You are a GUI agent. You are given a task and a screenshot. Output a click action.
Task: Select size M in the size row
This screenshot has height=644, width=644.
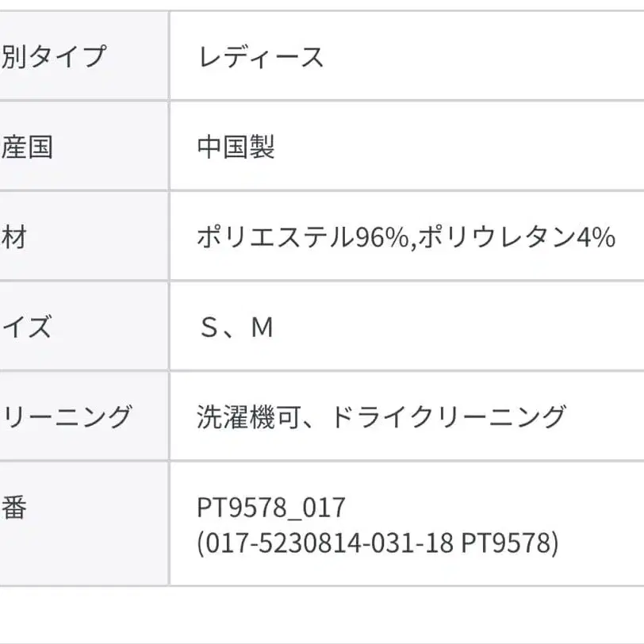(x=262, y=328)
